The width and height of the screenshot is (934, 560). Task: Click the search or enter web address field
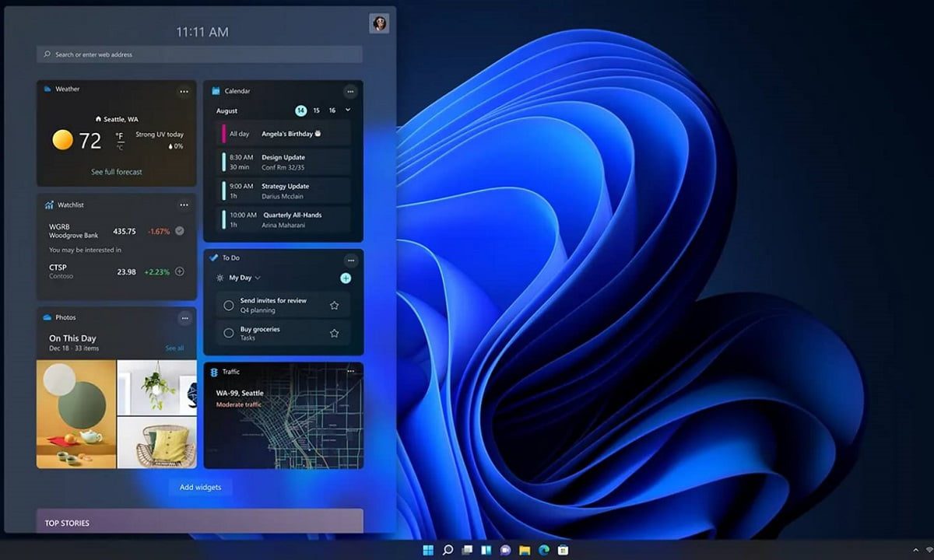pos(199,54)
